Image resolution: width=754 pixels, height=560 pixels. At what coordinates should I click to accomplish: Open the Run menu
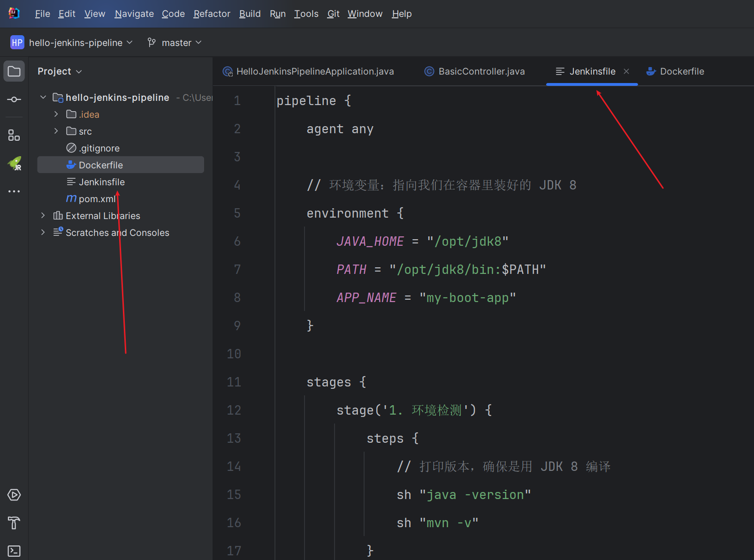pos(278,14)
